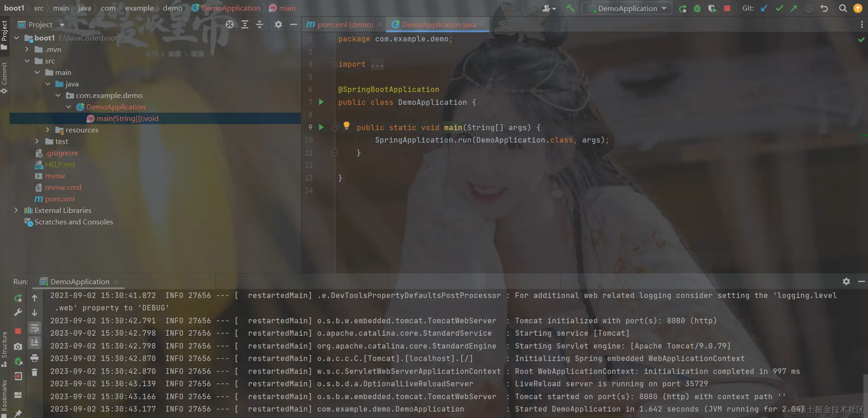
Task: Toggle soft-wrap in the console
Action: pos(35,328)
